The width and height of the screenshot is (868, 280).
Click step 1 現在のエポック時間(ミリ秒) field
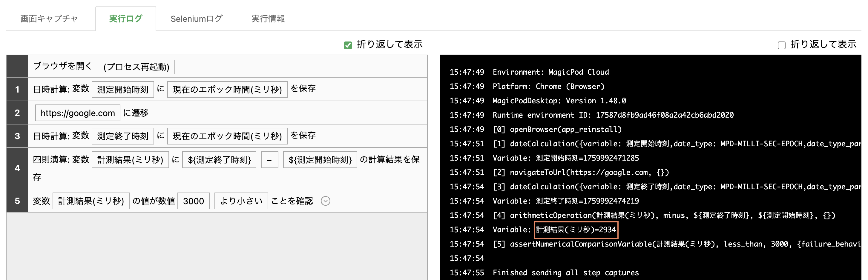[x=227, y=89]
